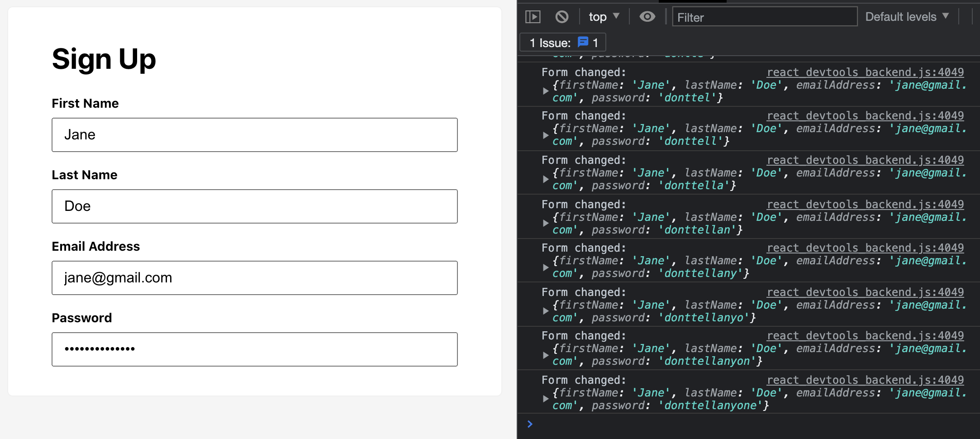The width and height of the screenshot is (980, 439).
Task: Click the Email Address input field
Action: pyautogui.click(x=254, y=278)
